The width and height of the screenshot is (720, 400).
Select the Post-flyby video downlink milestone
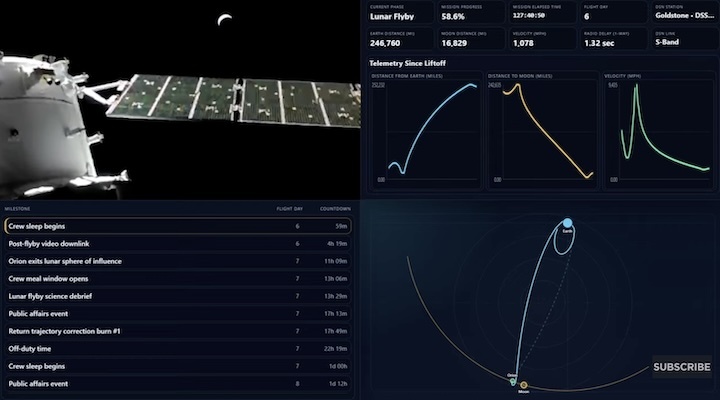pos(178,243)
